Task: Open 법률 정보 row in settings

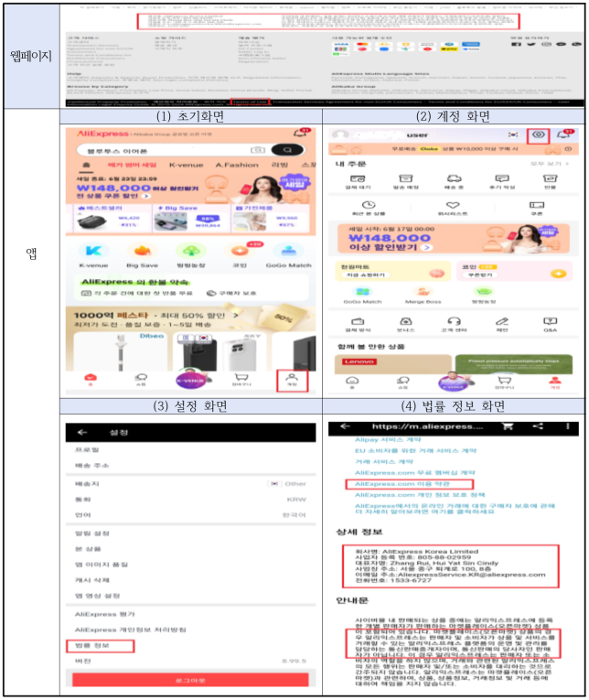Action: click(190, 645)
